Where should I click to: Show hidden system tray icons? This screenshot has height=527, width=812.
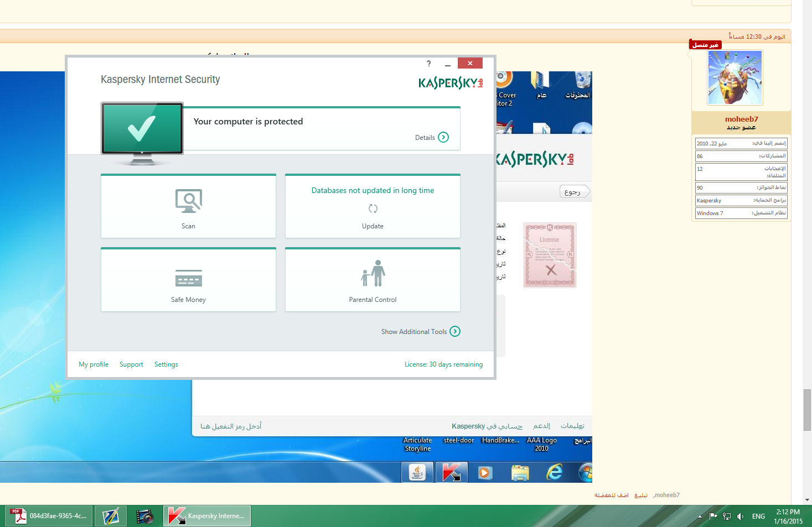coord(700,516)
